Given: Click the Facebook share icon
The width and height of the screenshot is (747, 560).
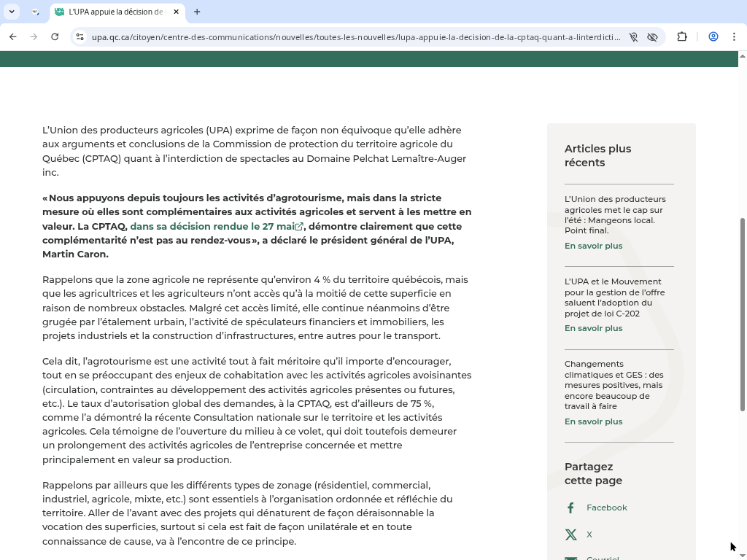Looking at the screenshot, I should (570, 507).
